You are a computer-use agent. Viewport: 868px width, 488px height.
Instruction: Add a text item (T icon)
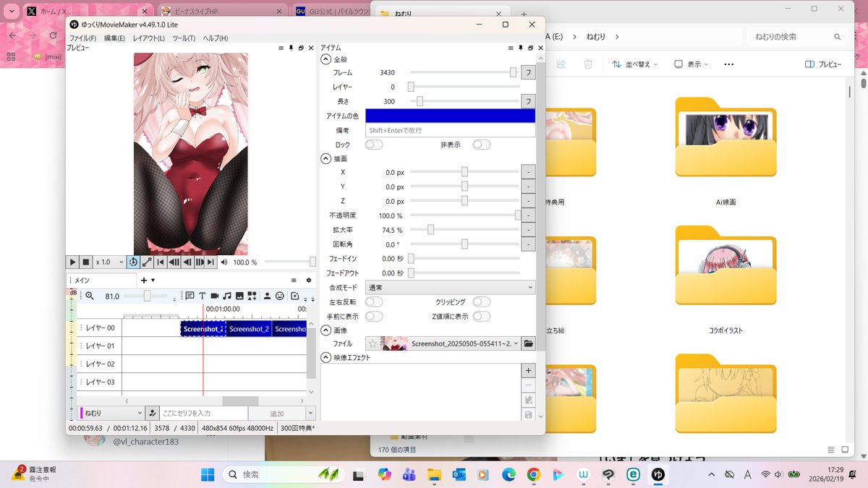(202, 296)
